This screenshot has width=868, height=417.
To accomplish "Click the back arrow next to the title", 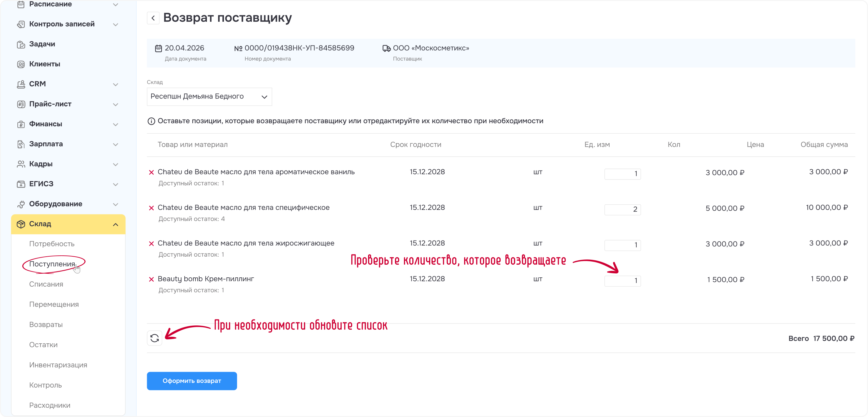I will 153,18.
